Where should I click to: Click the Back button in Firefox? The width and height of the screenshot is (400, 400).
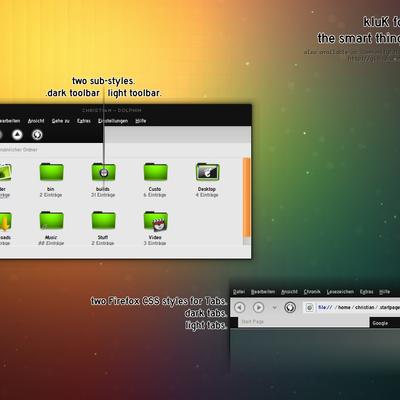click(x=239, y=307)
